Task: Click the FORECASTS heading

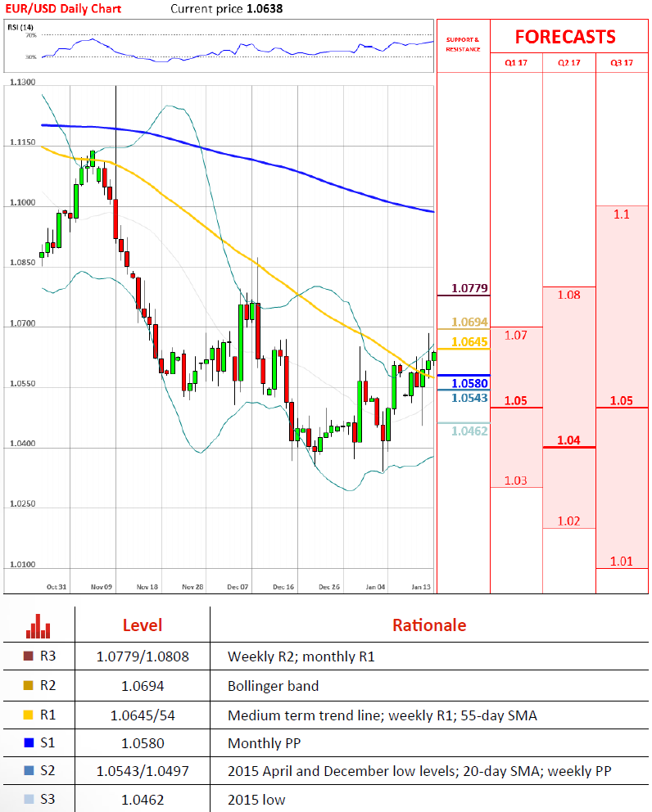Action: point(565,37)
